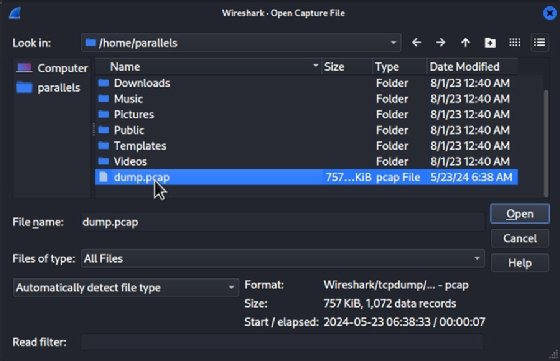Click the Open button
Image resolution: width=560 pixels, height=361 pixels.
tap(520, 214)
